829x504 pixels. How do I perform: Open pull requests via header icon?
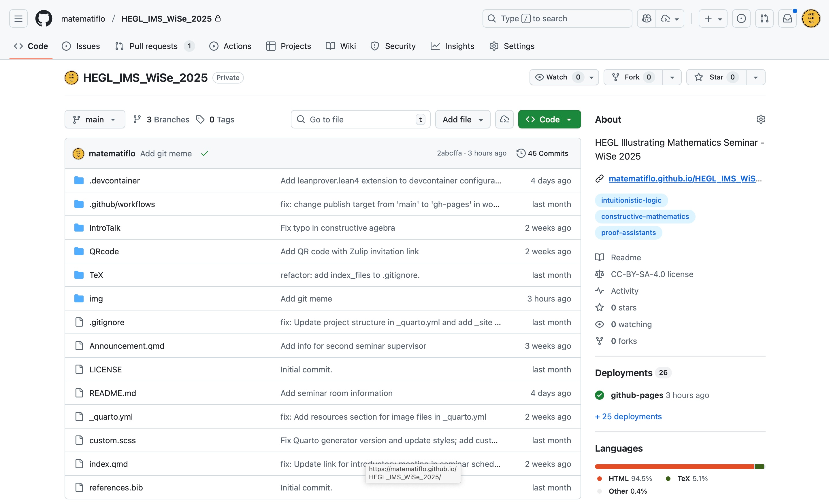click(764, 18)
